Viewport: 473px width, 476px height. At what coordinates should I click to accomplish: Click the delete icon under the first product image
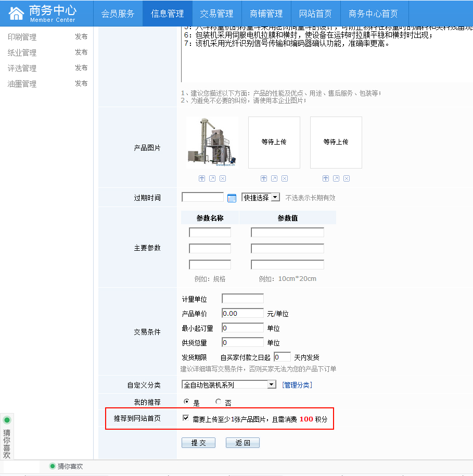point(223,178)
